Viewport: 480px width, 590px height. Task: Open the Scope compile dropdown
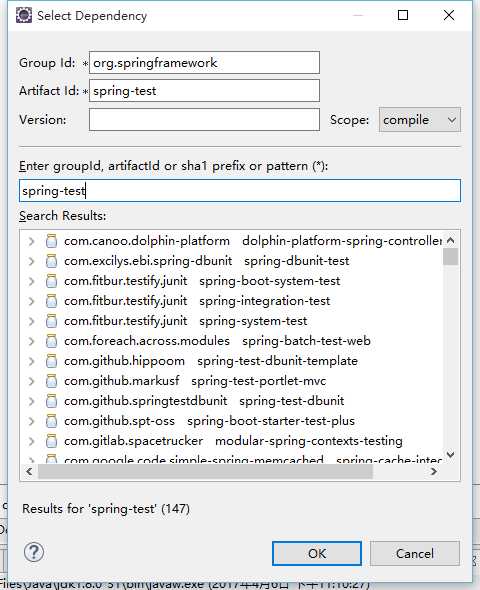(x=419, y=120)
